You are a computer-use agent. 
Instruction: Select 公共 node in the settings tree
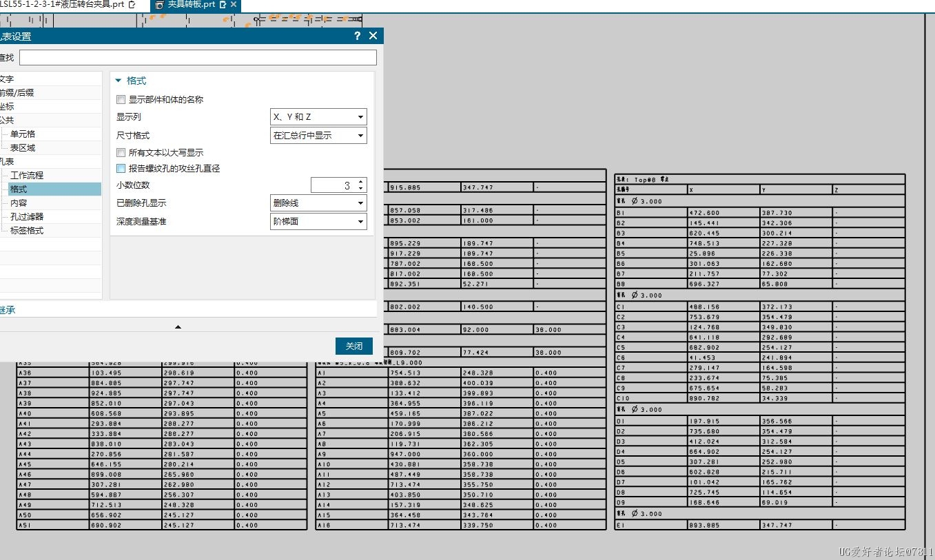[x=7, y=121]
